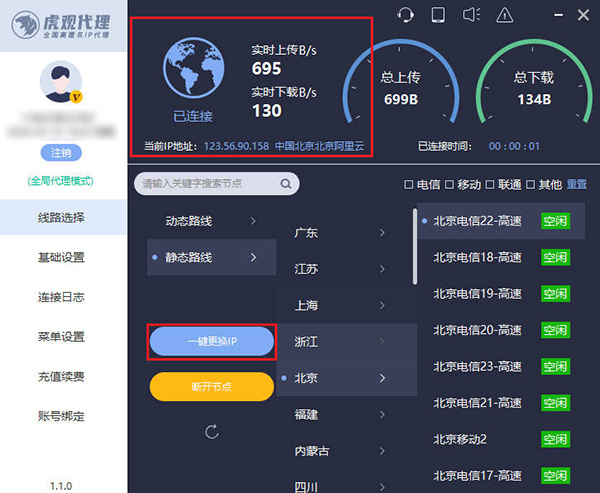Click the globe connection status icon

coord(194,68)
